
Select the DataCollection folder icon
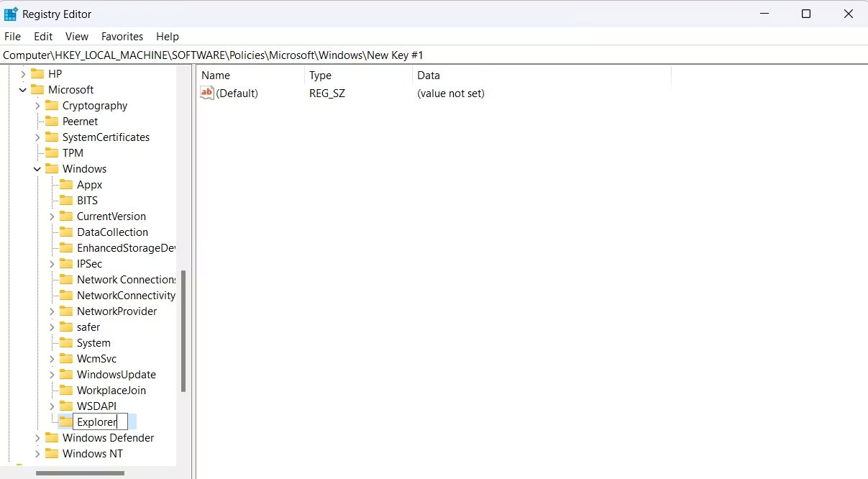click(66, 232)
